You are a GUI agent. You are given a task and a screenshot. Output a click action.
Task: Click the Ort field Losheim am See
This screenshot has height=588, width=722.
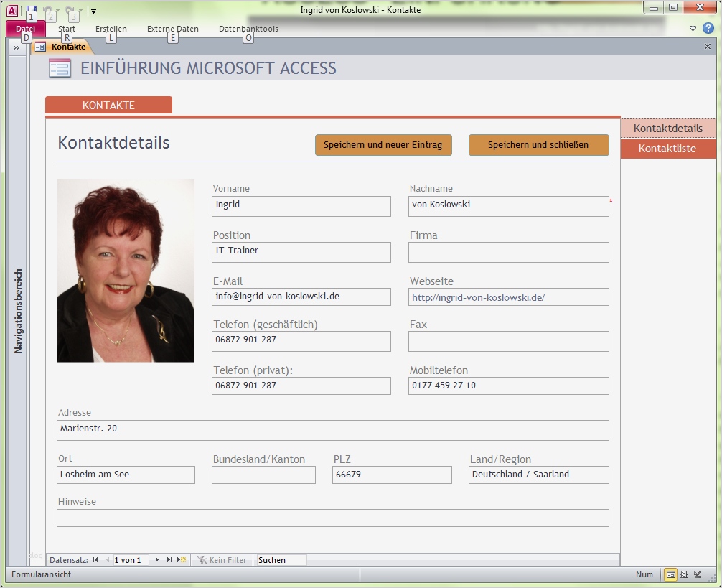click(126, 475)
